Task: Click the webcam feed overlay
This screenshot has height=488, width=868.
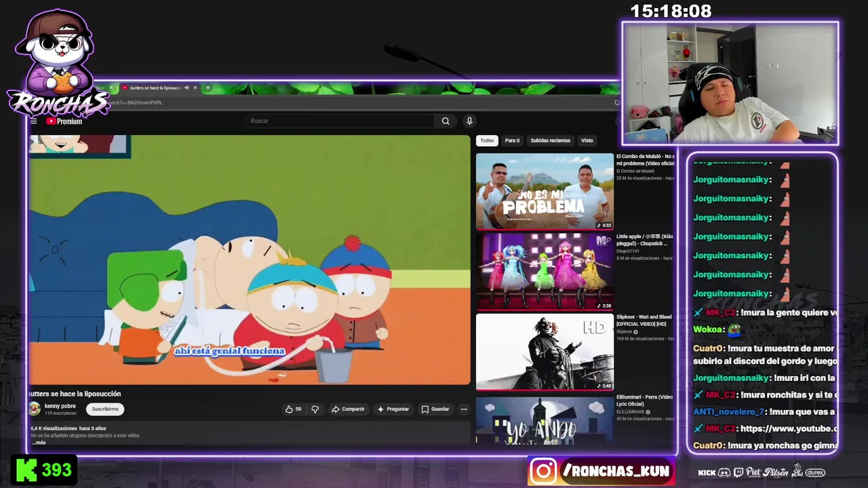Action: tap(730, 83)
